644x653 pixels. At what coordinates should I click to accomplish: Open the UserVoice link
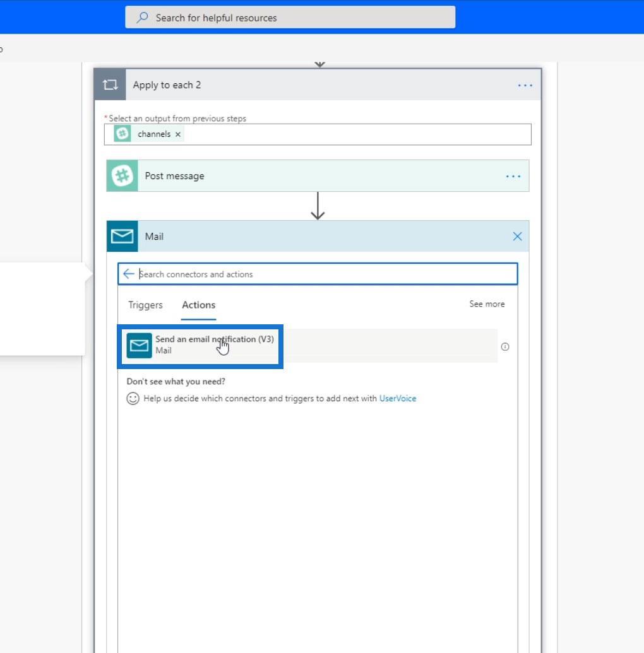398,399
